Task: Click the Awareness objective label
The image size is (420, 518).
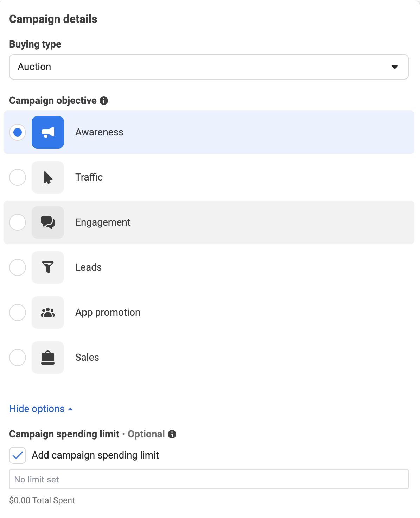Action: coord(99,132)
